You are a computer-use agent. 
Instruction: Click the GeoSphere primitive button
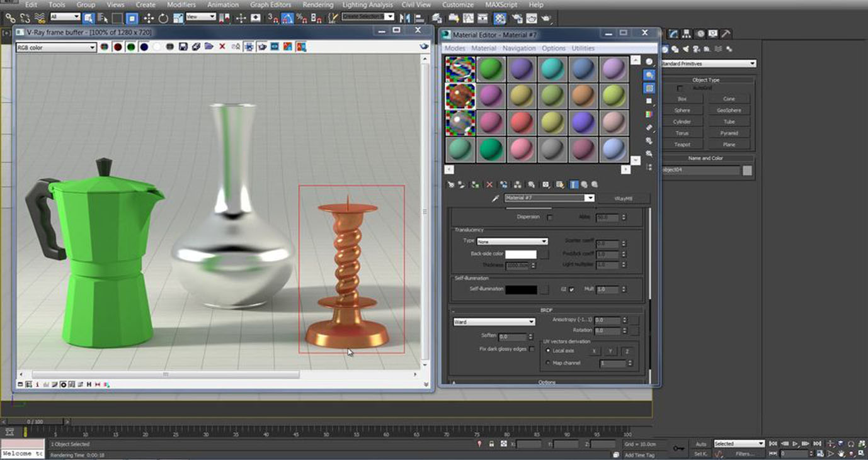tap(729, 110)
